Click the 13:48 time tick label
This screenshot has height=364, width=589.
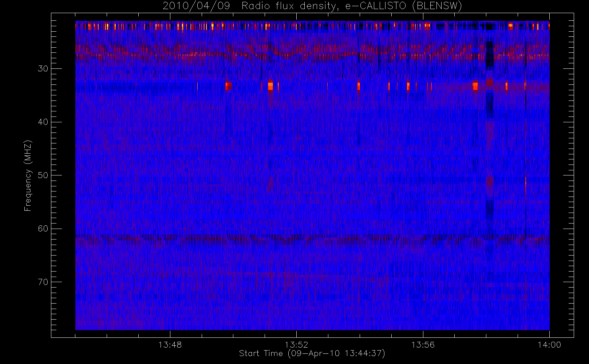[170, 345]
